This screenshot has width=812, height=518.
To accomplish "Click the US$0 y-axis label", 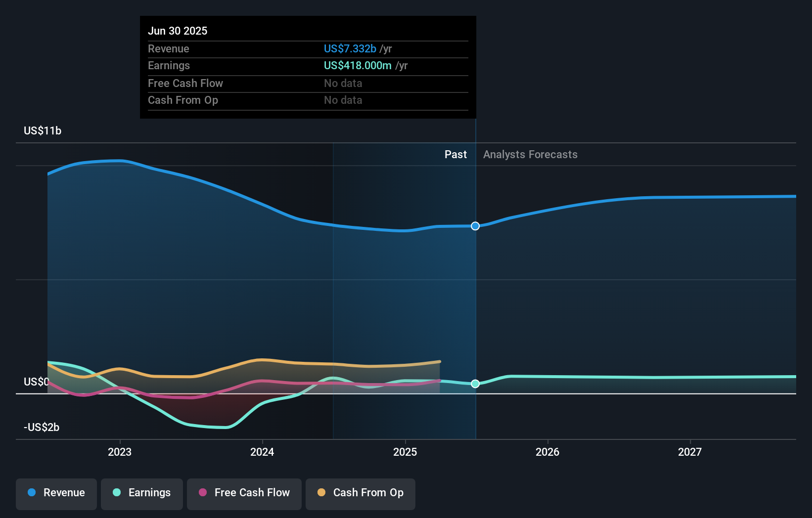I will coord(37,382).
